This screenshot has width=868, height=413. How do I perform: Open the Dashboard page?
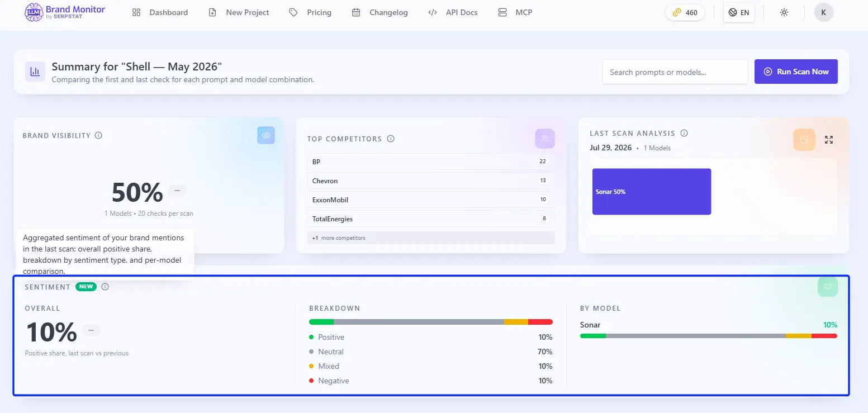(160, 12)
